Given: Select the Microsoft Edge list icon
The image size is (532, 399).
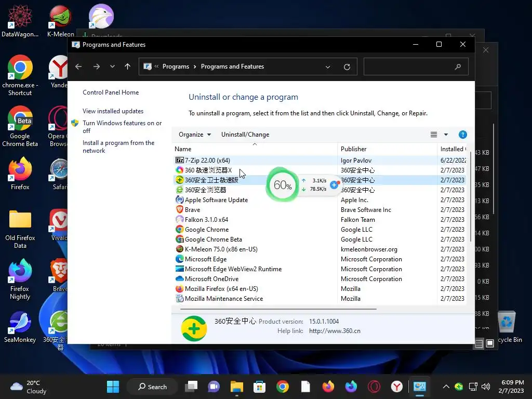Looking at the screenshot, I should pos(179,259).
